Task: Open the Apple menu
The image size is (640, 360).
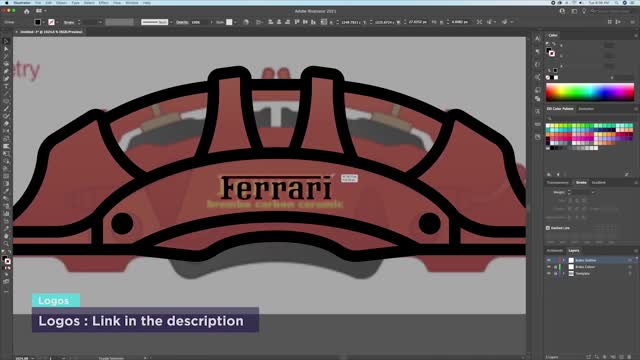Action: click(6, 2)
